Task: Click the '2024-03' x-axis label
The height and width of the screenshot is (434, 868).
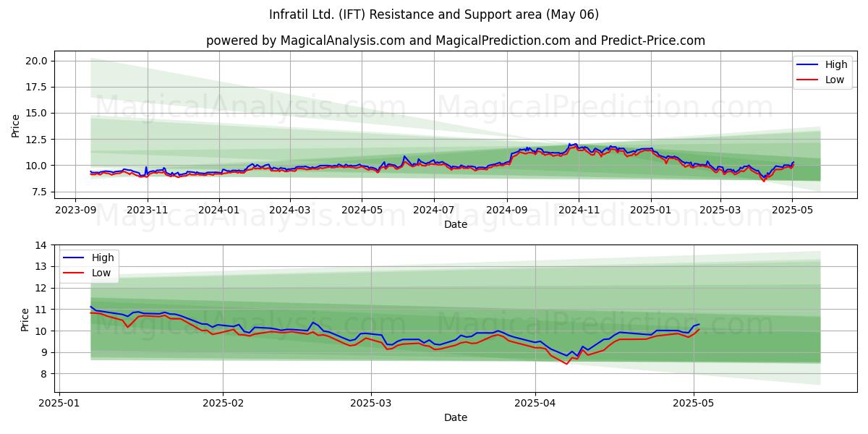Action: (x=290, y=210)
